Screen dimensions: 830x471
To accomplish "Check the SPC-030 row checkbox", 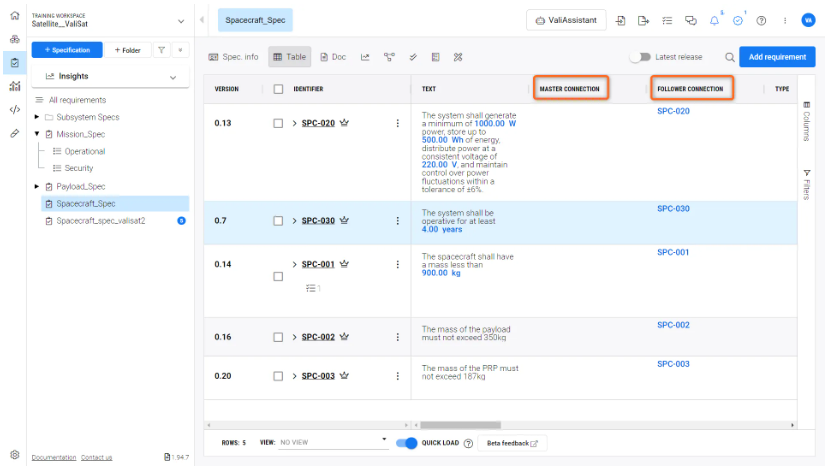I will [x=278, y=221].
